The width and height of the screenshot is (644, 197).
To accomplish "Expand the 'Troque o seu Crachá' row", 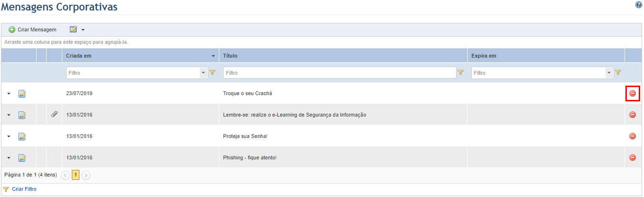I will (x=9, y=94).
